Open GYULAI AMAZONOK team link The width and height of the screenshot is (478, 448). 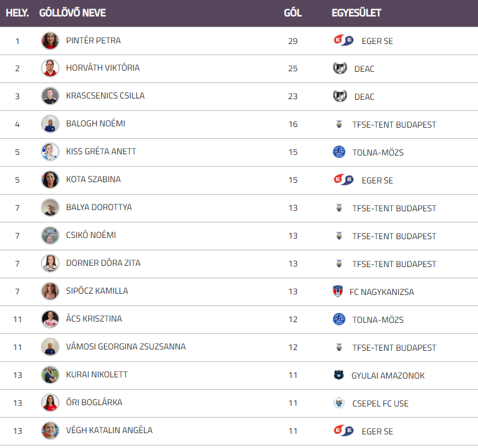click(388, 376)
